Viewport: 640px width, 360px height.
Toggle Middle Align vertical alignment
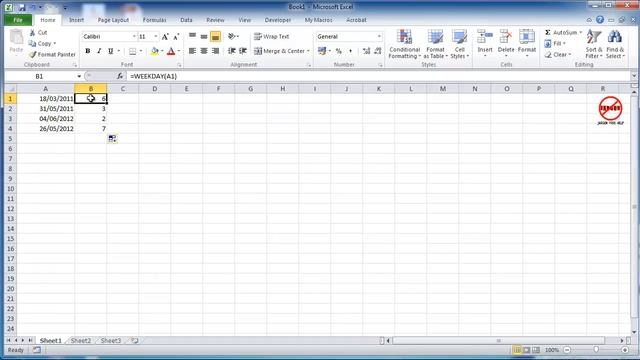click(x=204, y=36)
